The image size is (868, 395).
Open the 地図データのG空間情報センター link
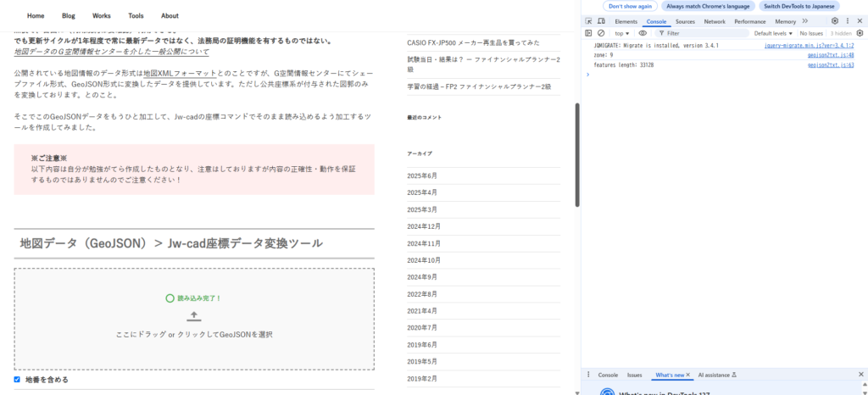pyautogui.click(x=111, y=52)
